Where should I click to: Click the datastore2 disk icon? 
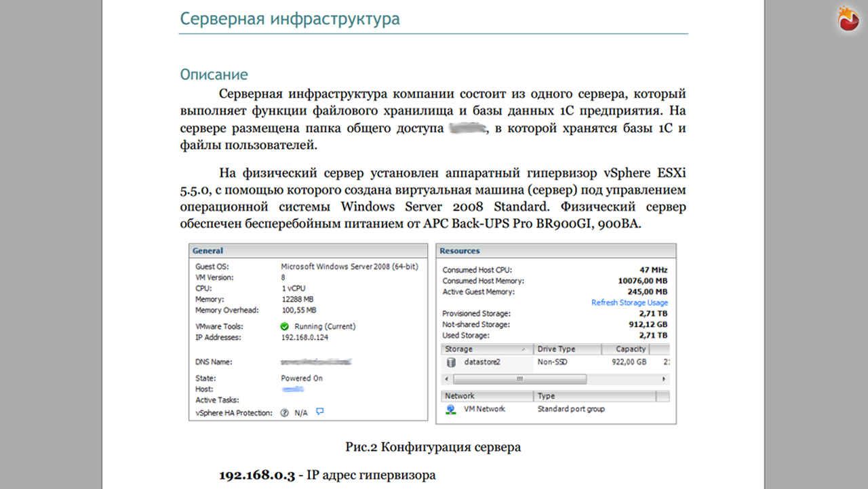coord(450,362)
